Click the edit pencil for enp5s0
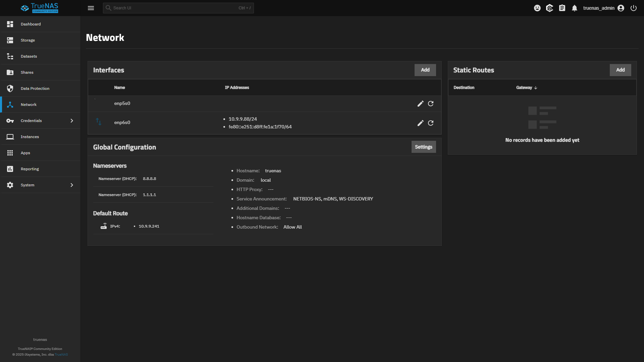The height and width of the screenshot is (362, 644). [x=420, y=104]
